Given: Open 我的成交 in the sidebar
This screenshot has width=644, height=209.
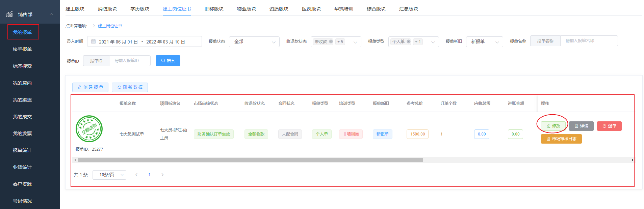Looking at the screenshot, I should [22, 117].
